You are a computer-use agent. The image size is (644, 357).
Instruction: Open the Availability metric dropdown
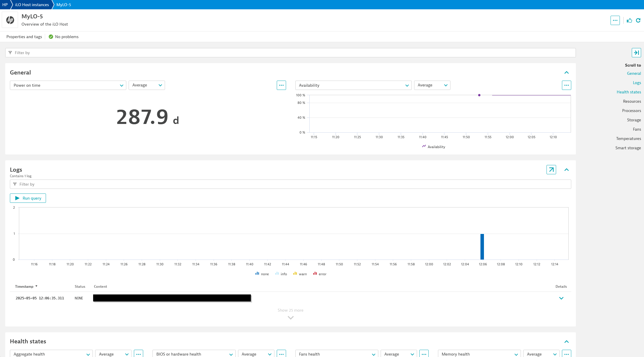[x=353, y=85]
